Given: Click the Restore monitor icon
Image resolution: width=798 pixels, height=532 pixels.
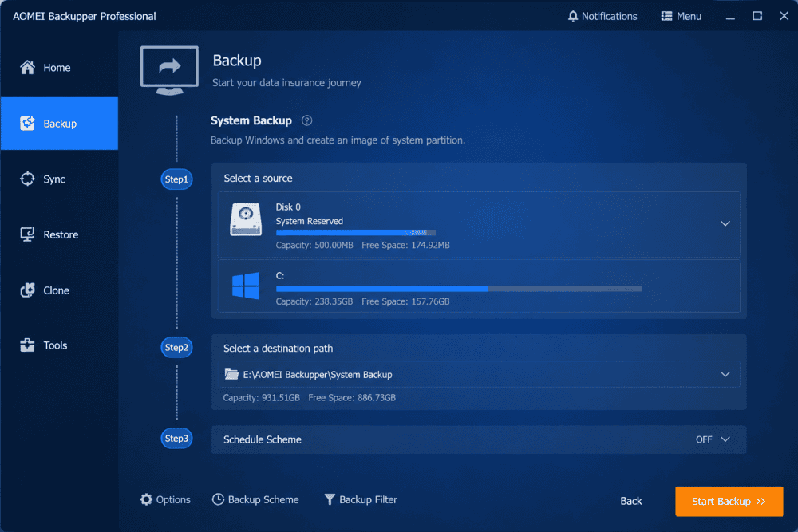Looking at the screenshot, I should (x=27, y=234).
